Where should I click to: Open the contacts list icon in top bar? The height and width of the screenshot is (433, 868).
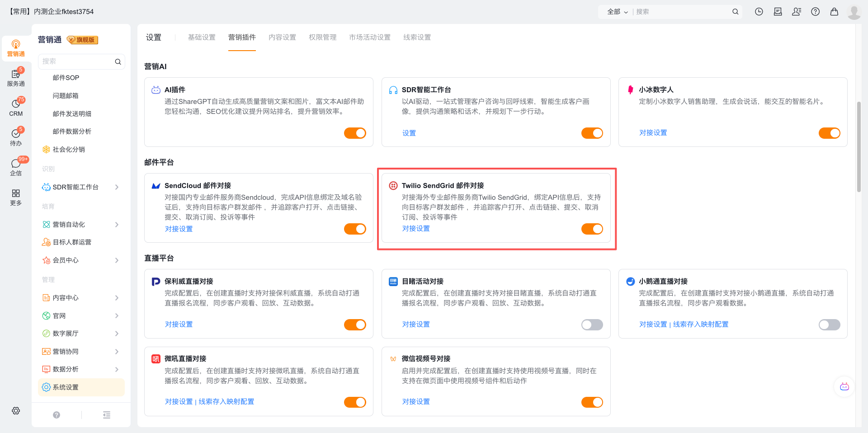pyautogui.click(x=797, y=12)
